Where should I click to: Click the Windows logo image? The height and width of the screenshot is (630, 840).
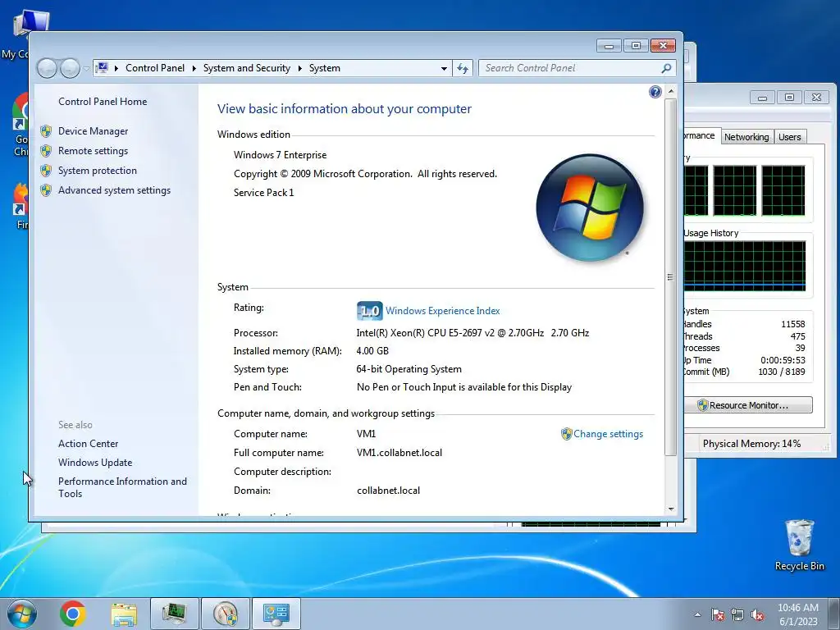point(589,208)
